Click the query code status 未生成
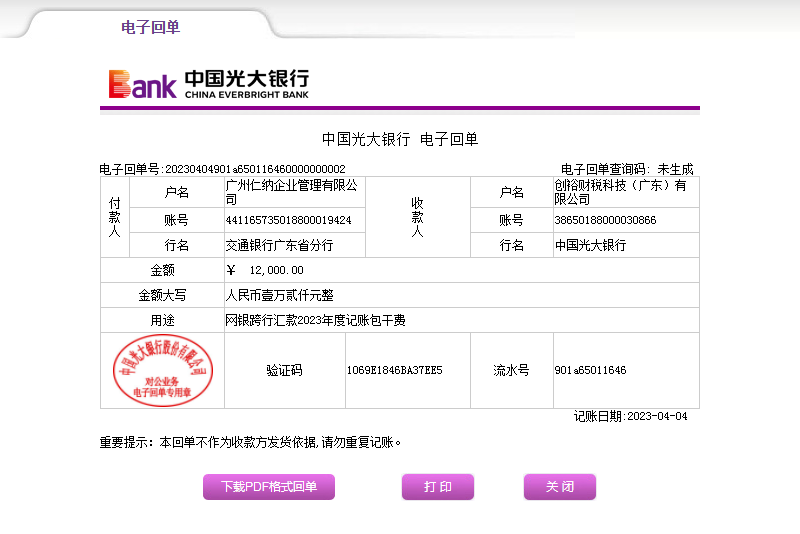Viewport: 800px width, 534px height. tap(676, 169)
